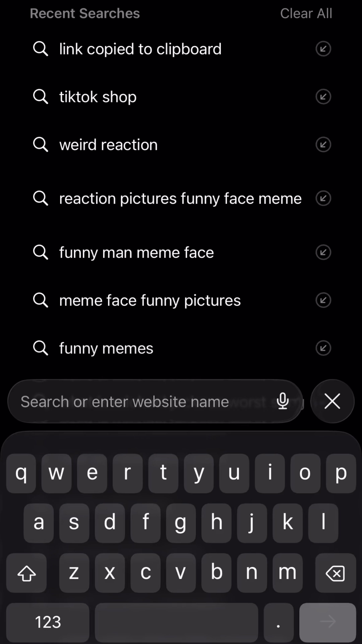Tap arrow icon beside 'funny memes'
The height and width of the screenshot is (644, 362).
[x=323, y=348]
